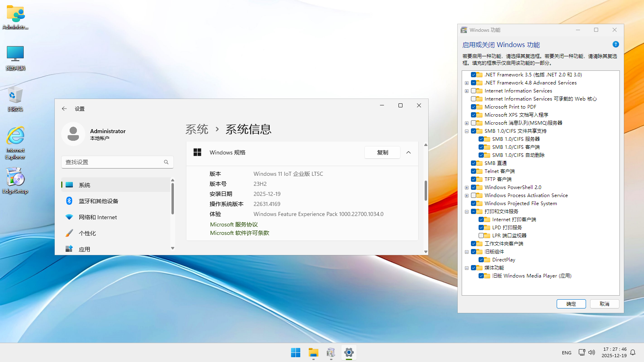Check Internet Information Services checkbox
This screenshot has width=644, height=362.
pos(474,91)
